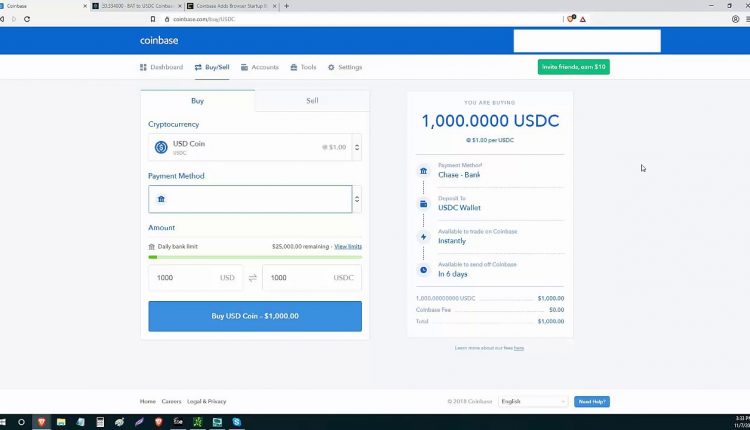Click the Daily bank limit icon
The height and width of the screenshot is (430, 750).
(x=152, y=247)
